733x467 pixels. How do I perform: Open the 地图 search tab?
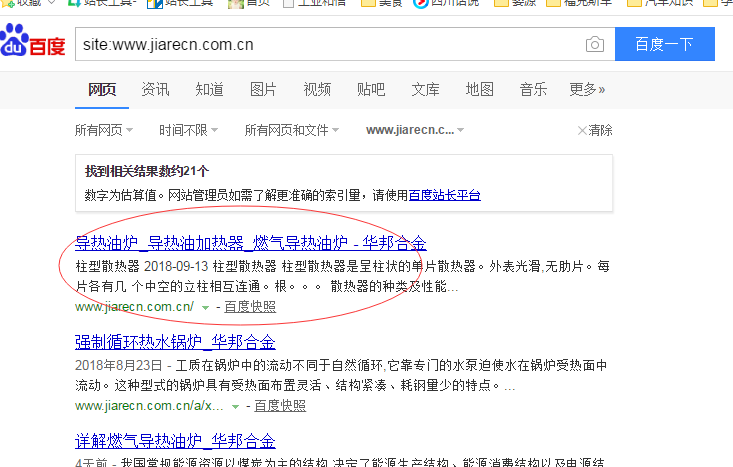click(479, 89)
